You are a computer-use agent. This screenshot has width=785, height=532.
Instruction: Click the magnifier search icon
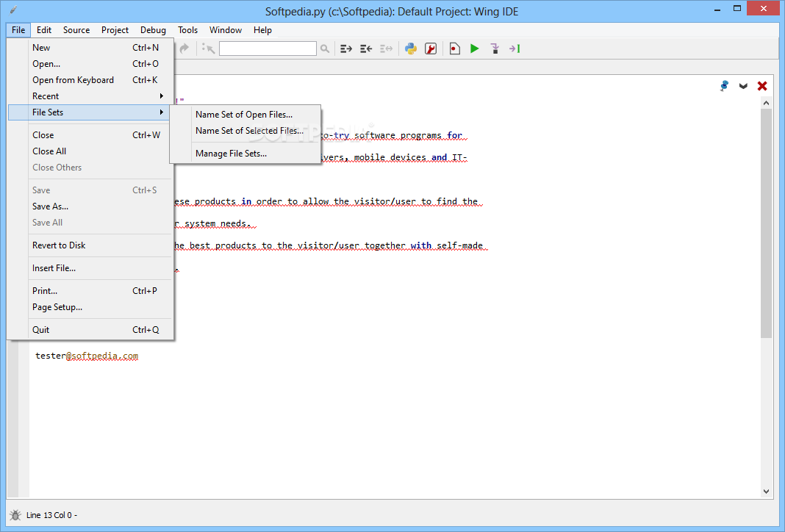tap(325, 48)
